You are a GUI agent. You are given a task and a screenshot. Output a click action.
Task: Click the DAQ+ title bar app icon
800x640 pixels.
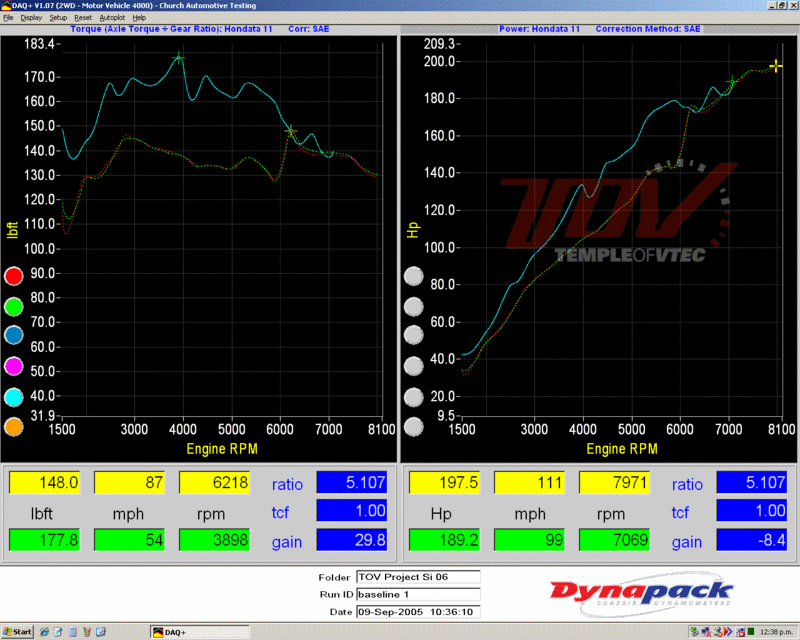click(x=6, y=6)
